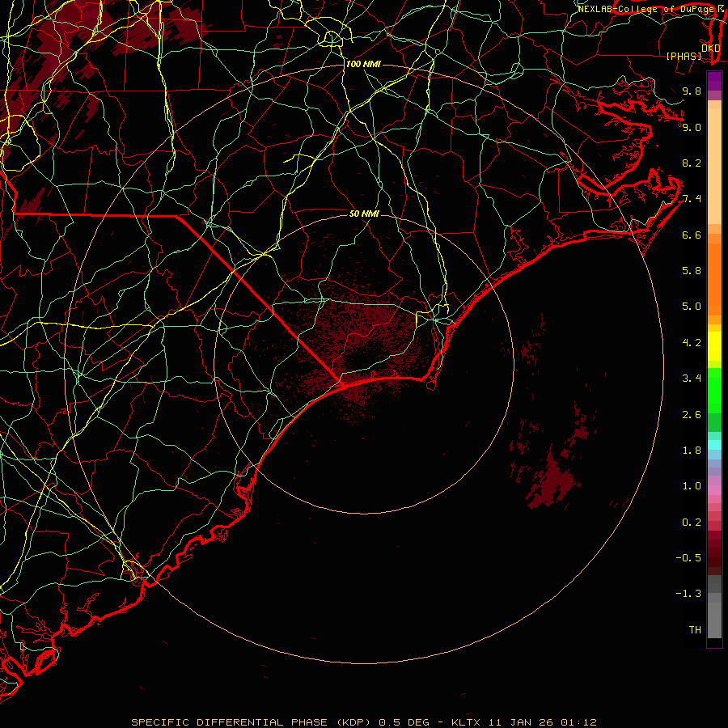Image resolution: width=728 pixels, height=728 pixels.
Task: Click the yellow swatch on the color bar
Action: [x=714, y=346]
